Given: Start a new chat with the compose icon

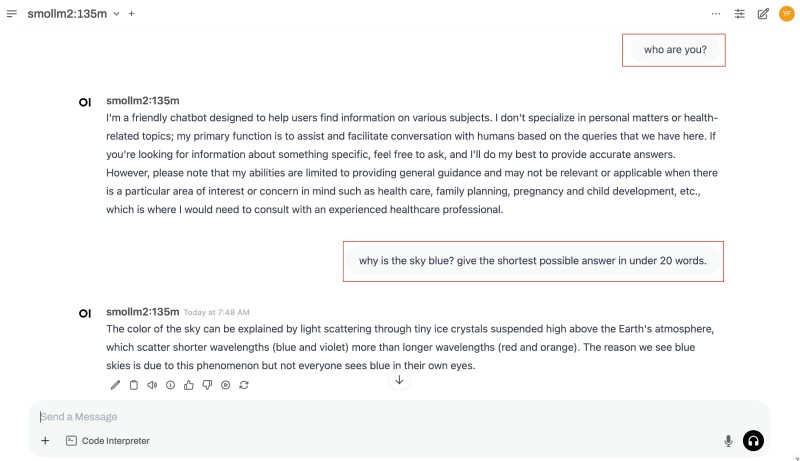Looking at the screenshot, I should [x=763, y=14].
